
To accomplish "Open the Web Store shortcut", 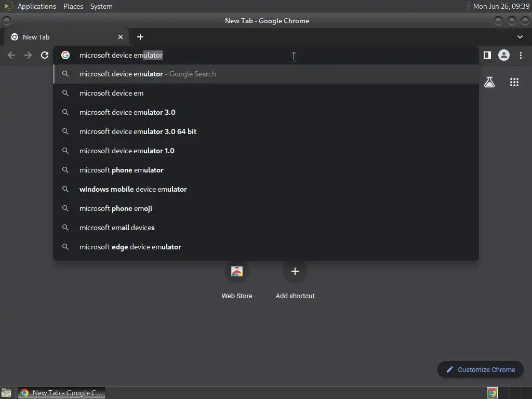I will coord(237,280).
